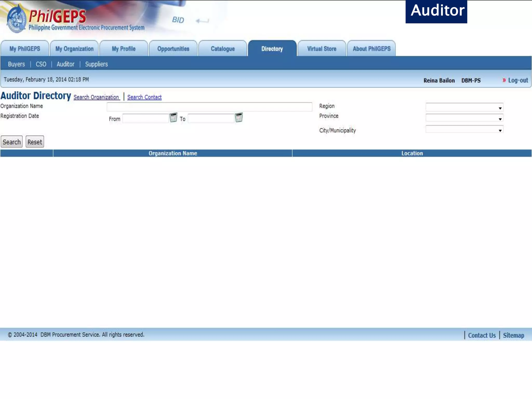Click the Log-out link
This screenshot has height=399, width=532.
[518, 80]
